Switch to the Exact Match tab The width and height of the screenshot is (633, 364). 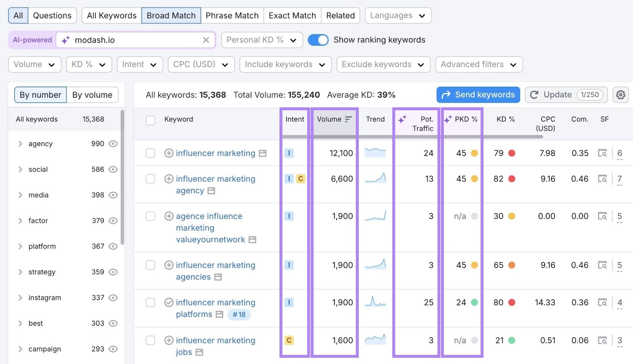coord(292,15)
